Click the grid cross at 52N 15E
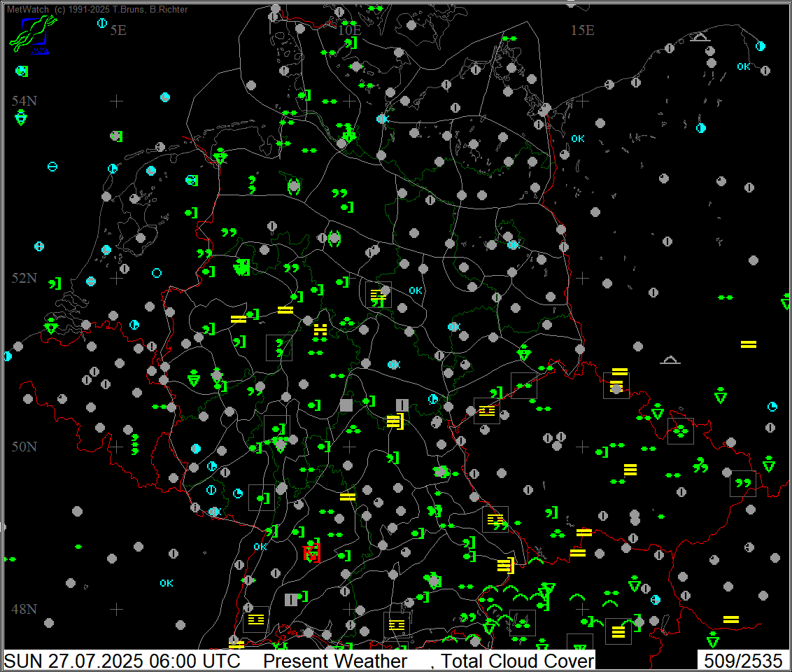The width and height of the screenshot is (792, 672). tap(582, 279)
